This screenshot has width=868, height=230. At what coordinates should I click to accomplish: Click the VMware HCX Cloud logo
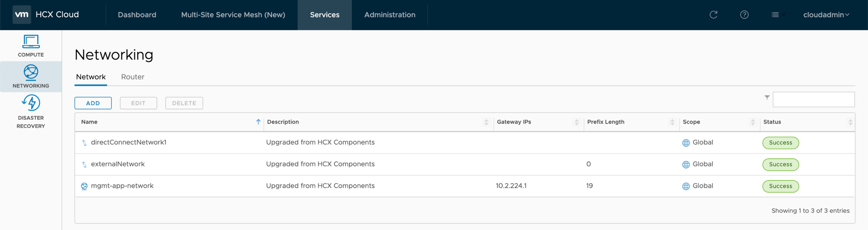click(22, 15)
